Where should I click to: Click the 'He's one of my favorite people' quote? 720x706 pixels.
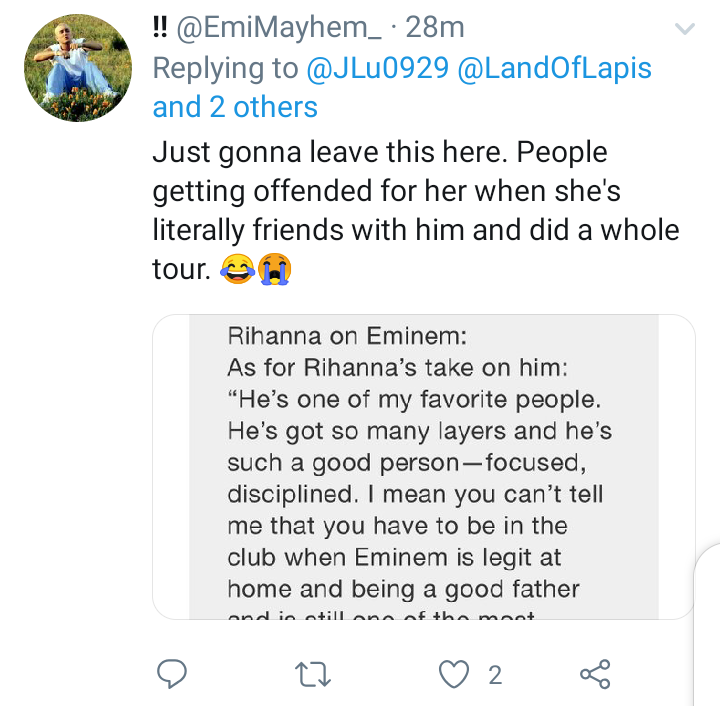coord(414,399)
